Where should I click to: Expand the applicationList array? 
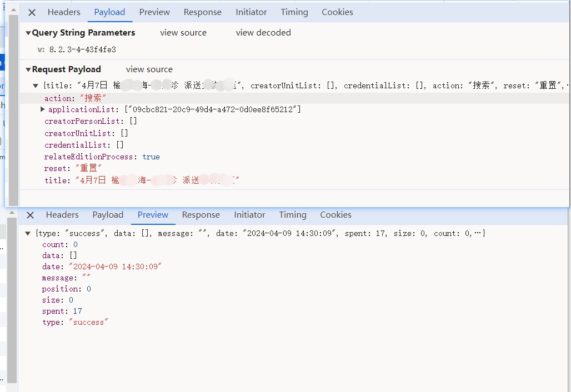pyautogui.click(x=43, y=109)
